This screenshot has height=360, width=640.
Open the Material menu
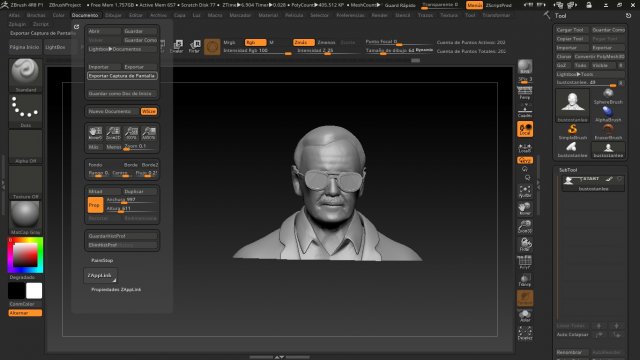tap(268, 15)
